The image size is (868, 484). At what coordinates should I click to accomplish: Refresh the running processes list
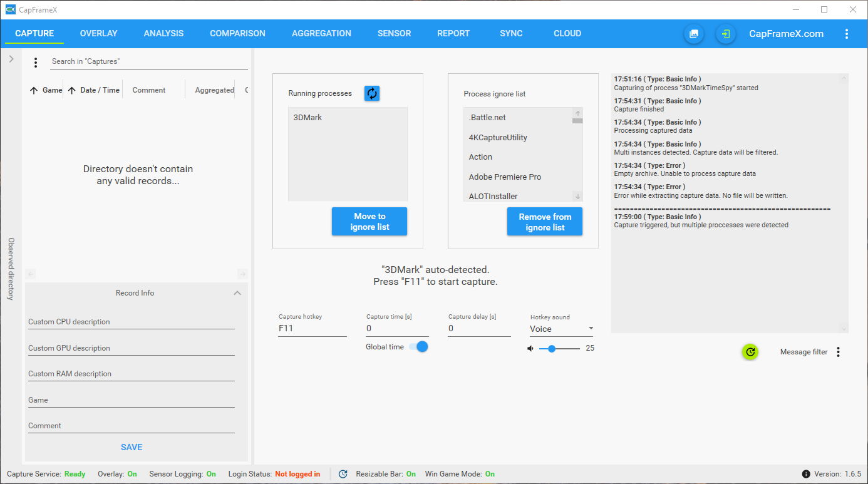372,93
